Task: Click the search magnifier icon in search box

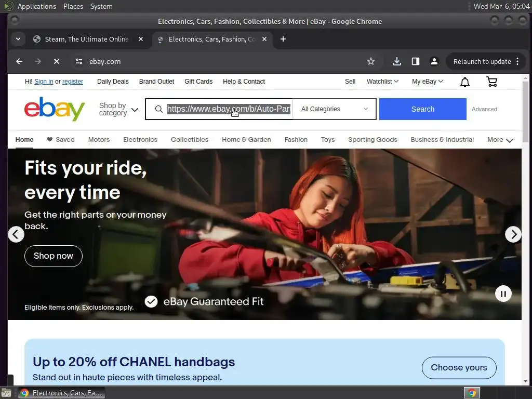Action: click(159, 109)
